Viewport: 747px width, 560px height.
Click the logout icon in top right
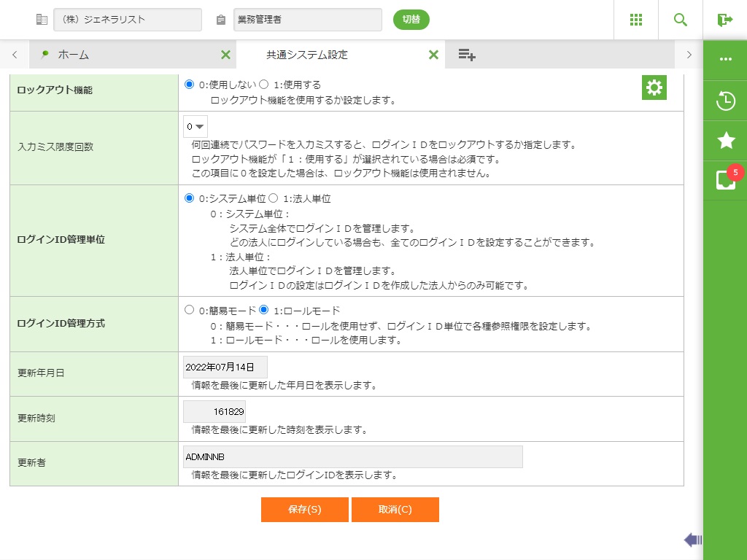point(724,20)
